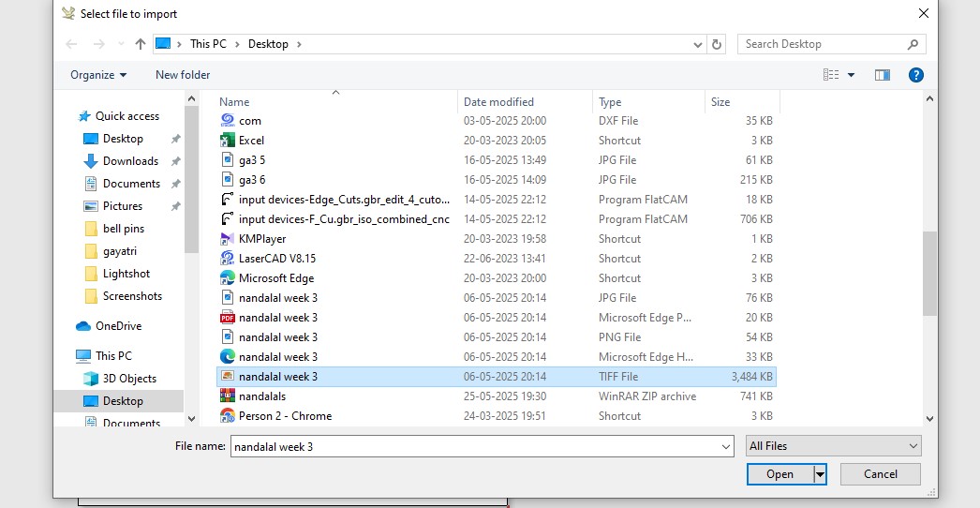The image size is (980, 508).
Task: Open Help with the question mark icon
Action: (x=915, y=75)
